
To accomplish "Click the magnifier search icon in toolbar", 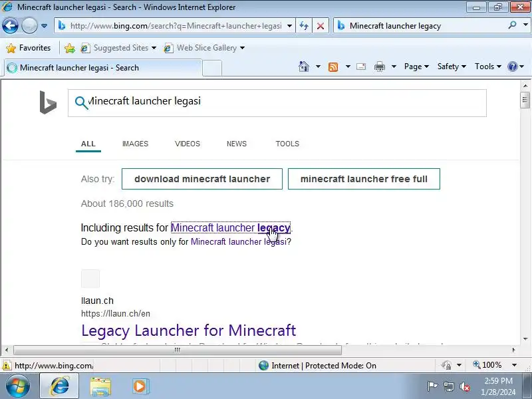I will [x=512, y=25].
